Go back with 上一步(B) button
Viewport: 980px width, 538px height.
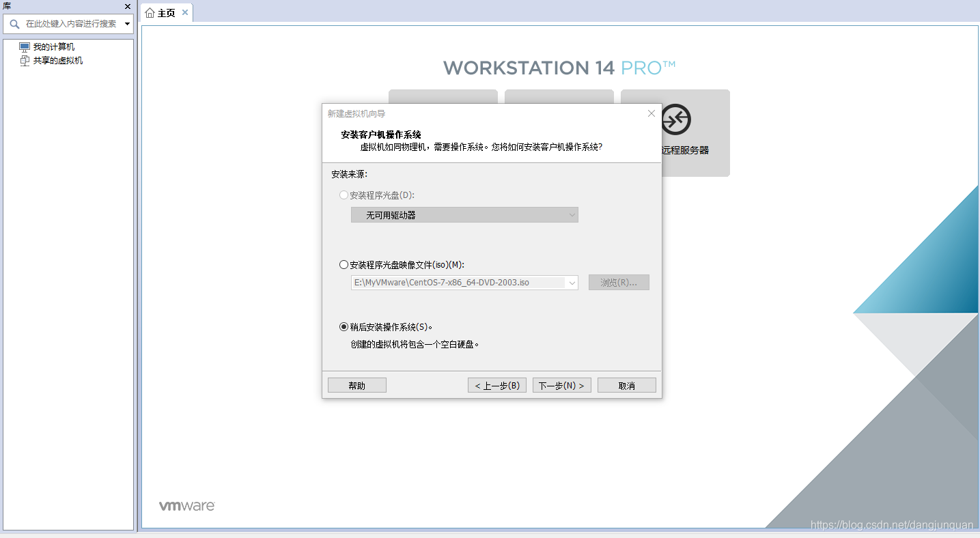(x=497, y=386)
